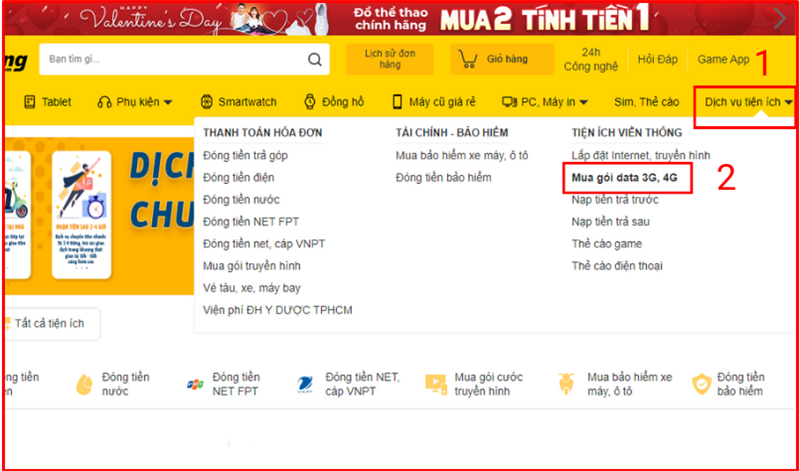Open the Hỏi Đáp link
The width and height of the screenshot is (800, 471).
click(x=658, y=59)
